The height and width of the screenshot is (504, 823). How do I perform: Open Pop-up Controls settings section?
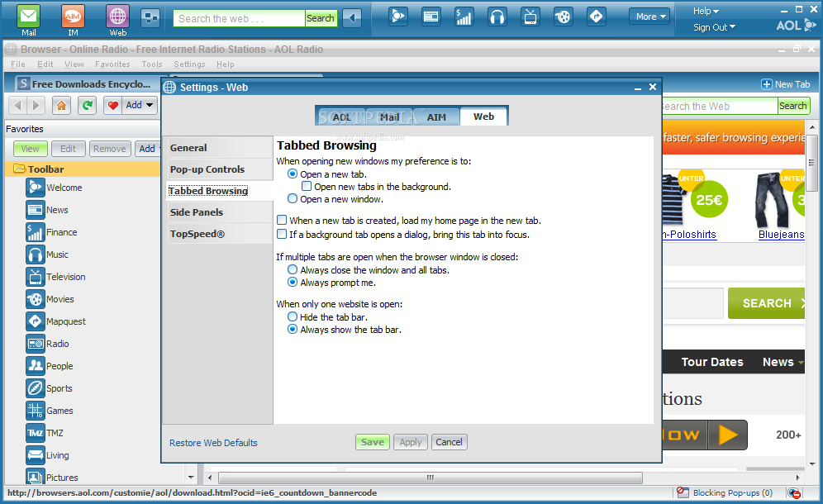click(x=219, y=169)
